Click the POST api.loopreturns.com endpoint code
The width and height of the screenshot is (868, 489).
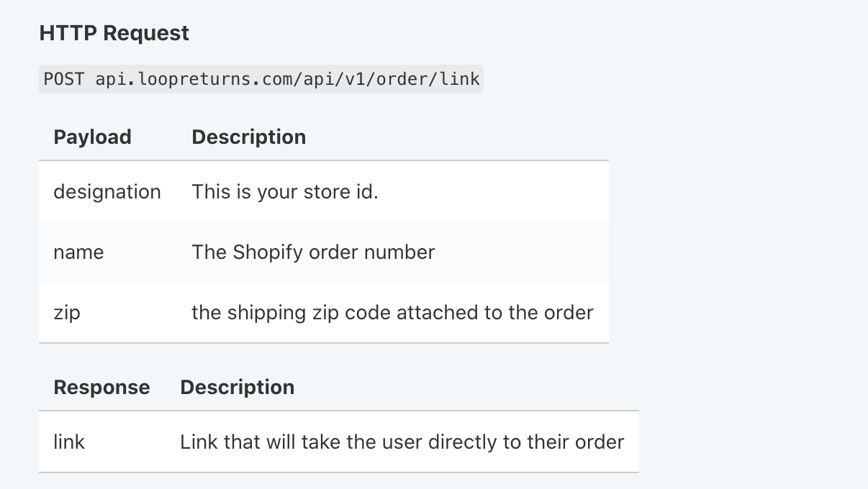tap(261, 78)
